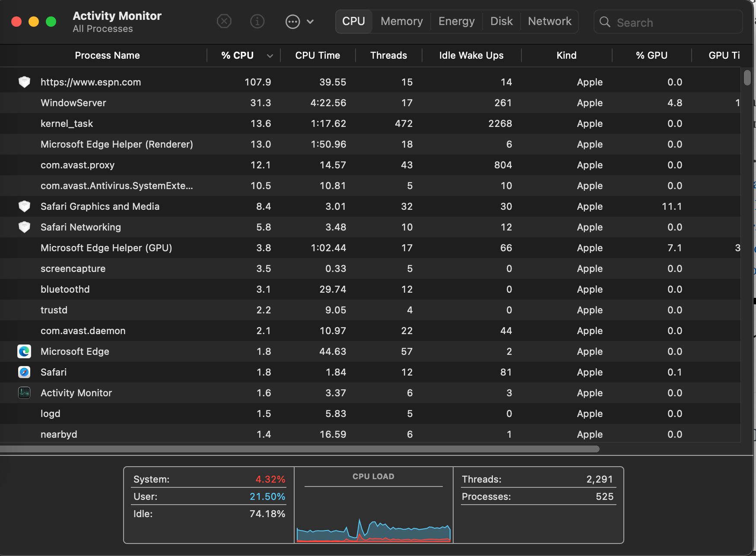The image size is (756, 556).
Task: Switch to the Network tab
Action: click(x=550, y=21)
